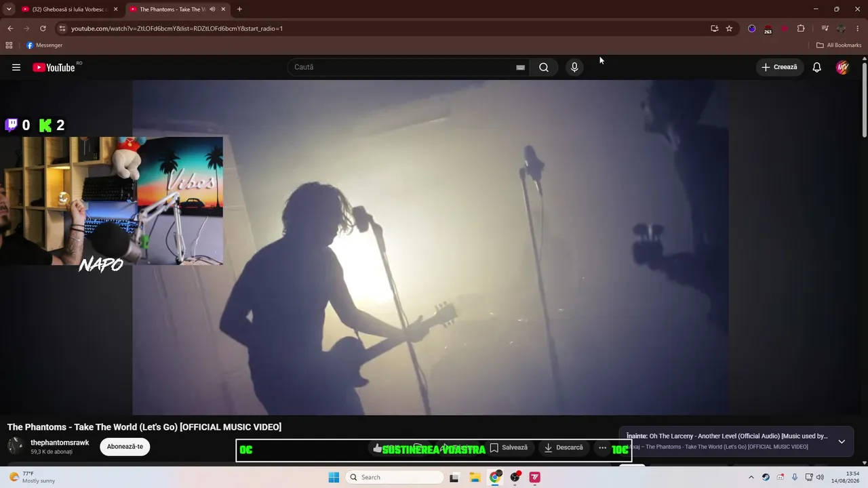The width and height of the screenshot is (868, 488).
Task: Open the Creează create menu
Action: [779, 67]
